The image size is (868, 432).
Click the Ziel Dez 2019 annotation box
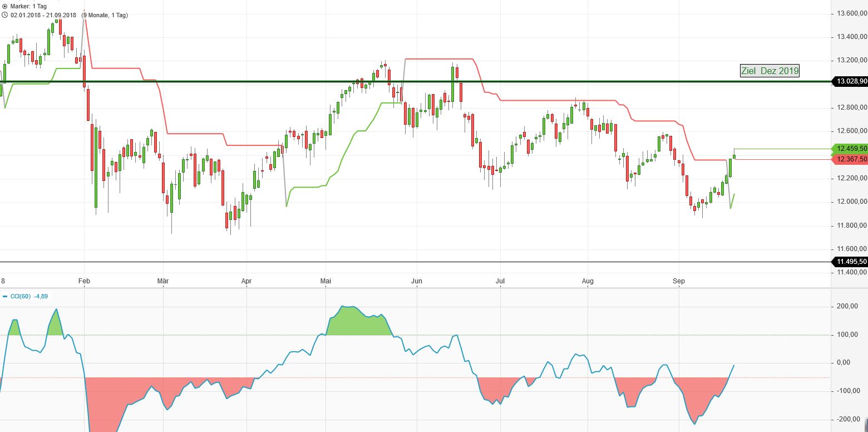770,71
